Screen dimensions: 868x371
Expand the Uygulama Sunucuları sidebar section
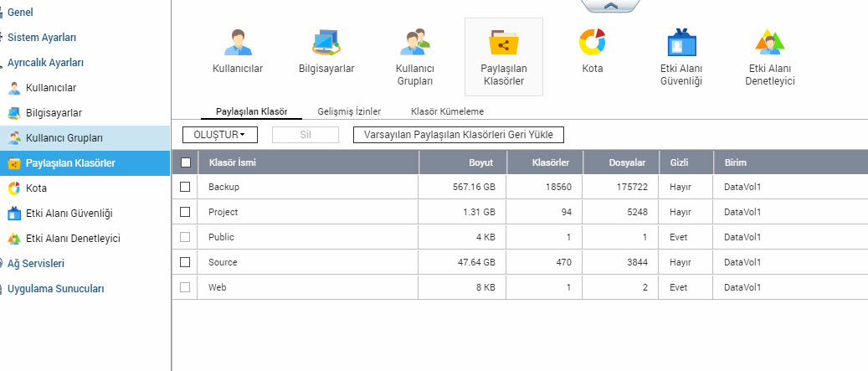[x=55, y=288]
